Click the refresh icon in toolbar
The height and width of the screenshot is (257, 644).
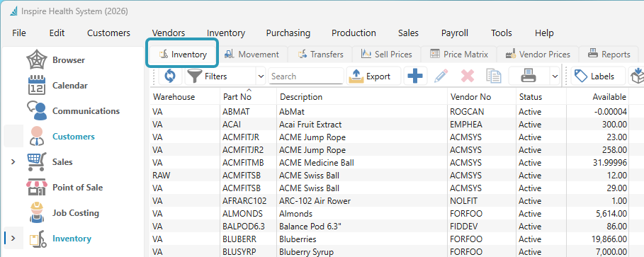(x=169, y=76)
